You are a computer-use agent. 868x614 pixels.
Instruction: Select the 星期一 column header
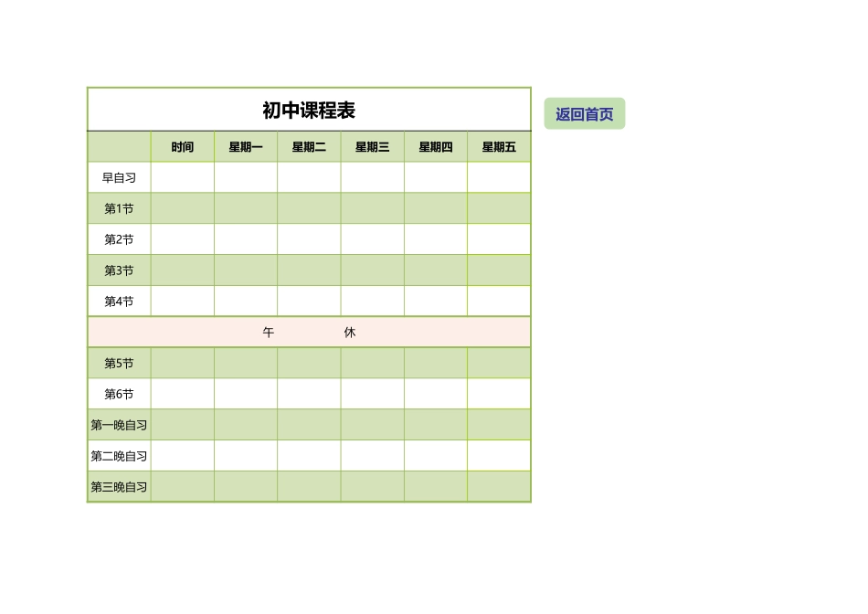pyautogui.click(x=245, y=146)
